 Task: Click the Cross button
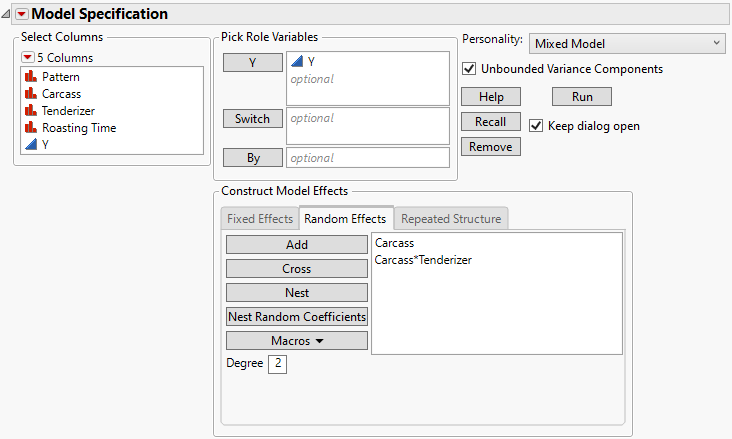click(x=297, y=269)
